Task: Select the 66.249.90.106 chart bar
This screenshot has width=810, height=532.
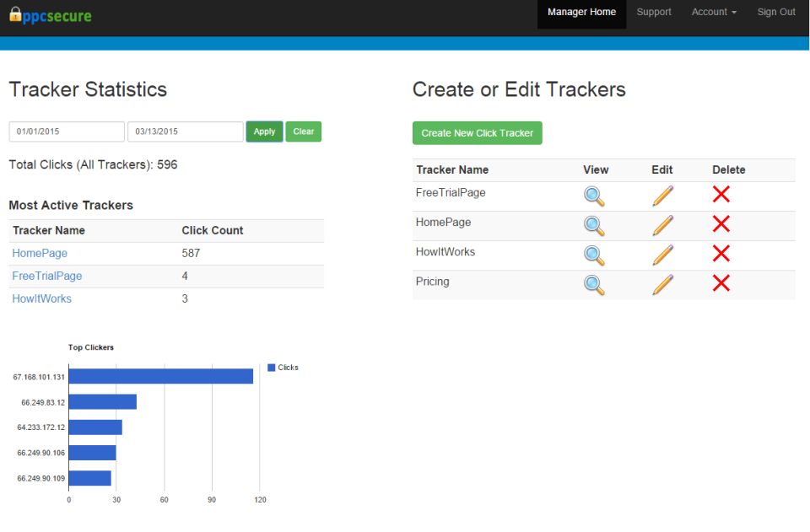Action: 93,453
